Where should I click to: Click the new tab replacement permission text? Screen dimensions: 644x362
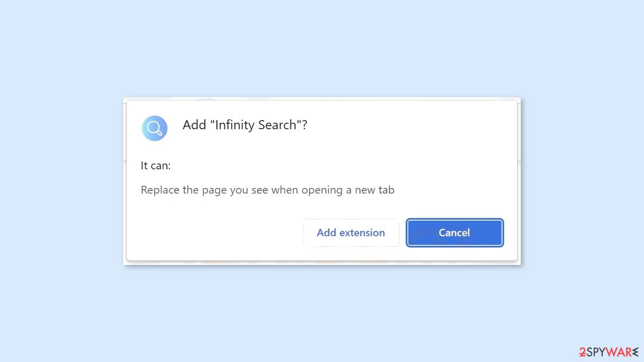[268, 190]
